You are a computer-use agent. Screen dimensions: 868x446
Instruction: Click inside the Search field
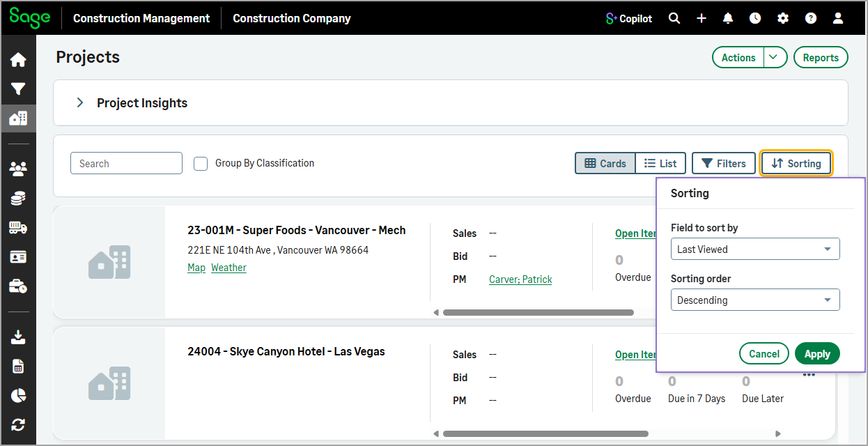tap(126, 163)
